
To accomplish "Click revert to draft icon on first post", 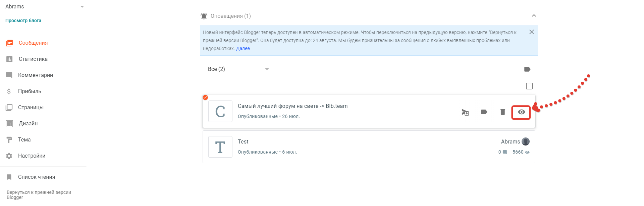I will (x=465, y=112).
